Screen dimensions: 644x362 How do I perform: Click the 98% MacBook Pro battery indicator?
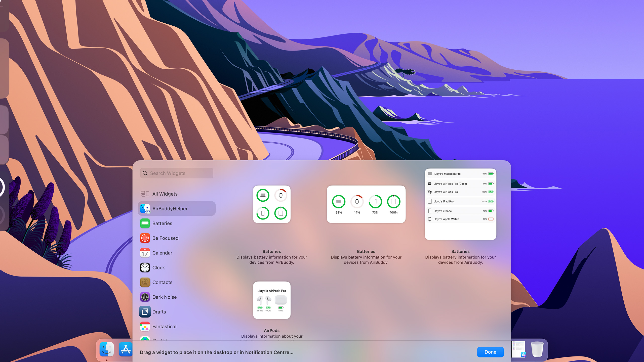(491, 174)
